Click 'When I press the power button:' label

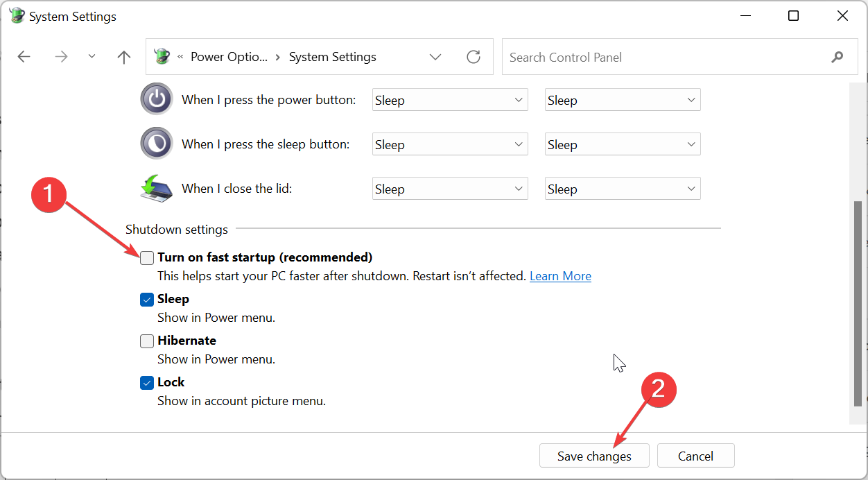point(269,100)
